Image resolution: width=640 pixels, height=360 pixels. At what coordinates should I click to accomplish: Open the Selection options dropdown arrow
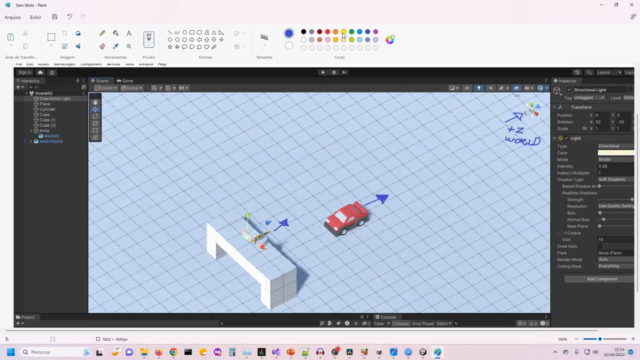click(x=51, y=46)
